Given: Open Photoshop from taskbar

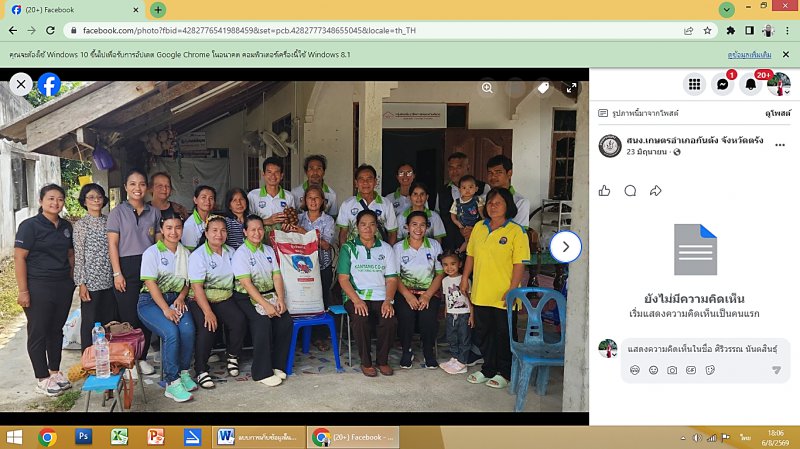Looking at the screenshot, I should click(x=83, y=437).
